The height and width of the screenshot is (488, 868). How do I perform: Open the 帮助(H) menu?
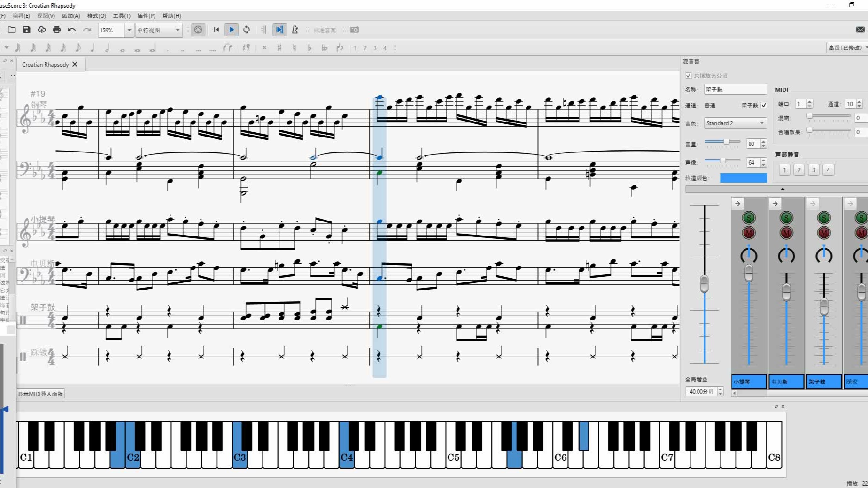(x=171, y=16)
